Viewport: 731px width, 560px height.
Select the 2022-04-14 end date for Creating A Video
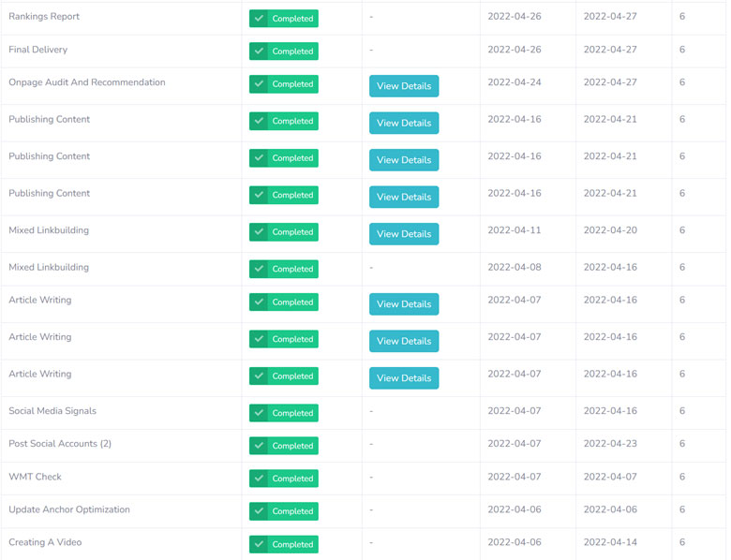click(x=610, y=543)
